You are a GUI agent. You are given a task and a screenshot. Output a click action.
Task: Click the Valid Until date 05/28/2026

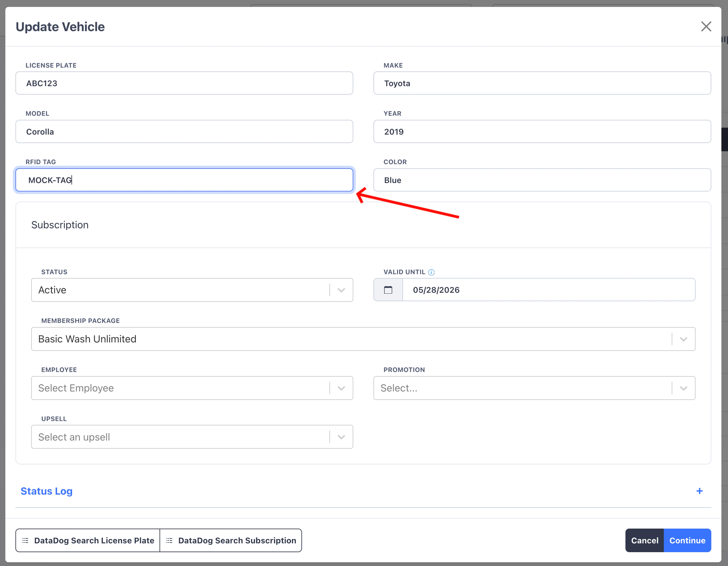(549, 290)
